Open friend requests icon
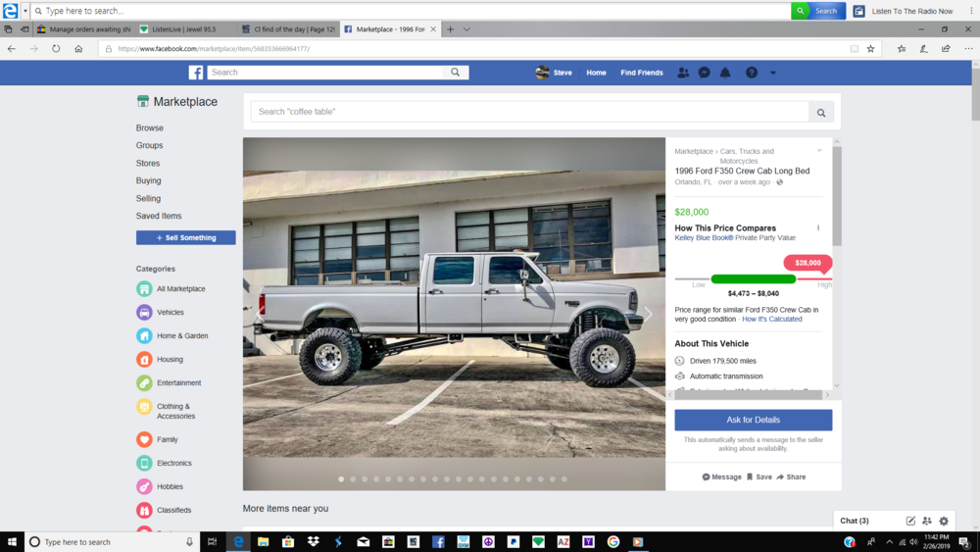 click(683, 73)
